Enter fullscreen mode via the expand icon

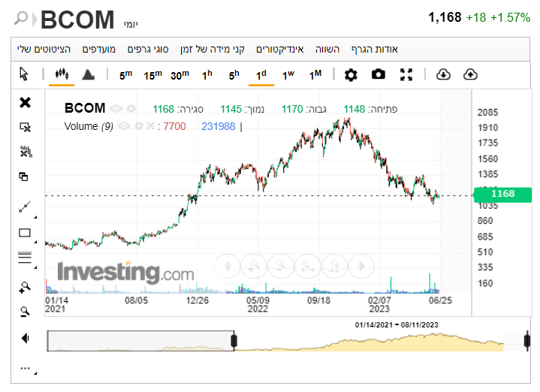[x=406, y=74]
